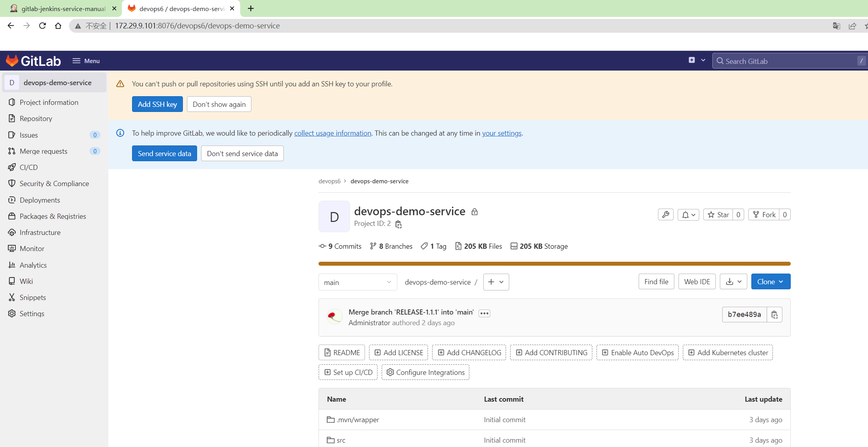The height and width of the screenshot is (447, 868).
Task: Open 1 Tag link
Action: point(434,246)
